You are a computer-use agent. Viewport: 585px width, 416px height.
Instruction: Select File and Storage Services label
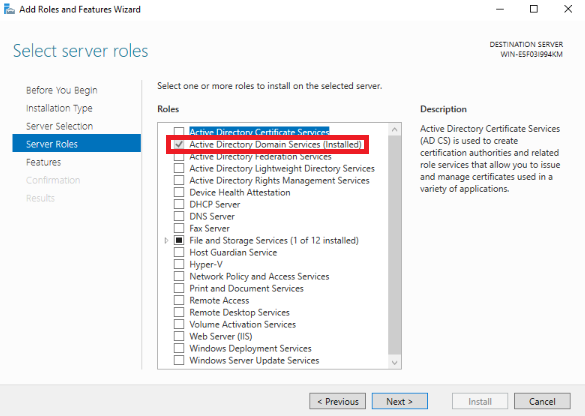[274, 241]
